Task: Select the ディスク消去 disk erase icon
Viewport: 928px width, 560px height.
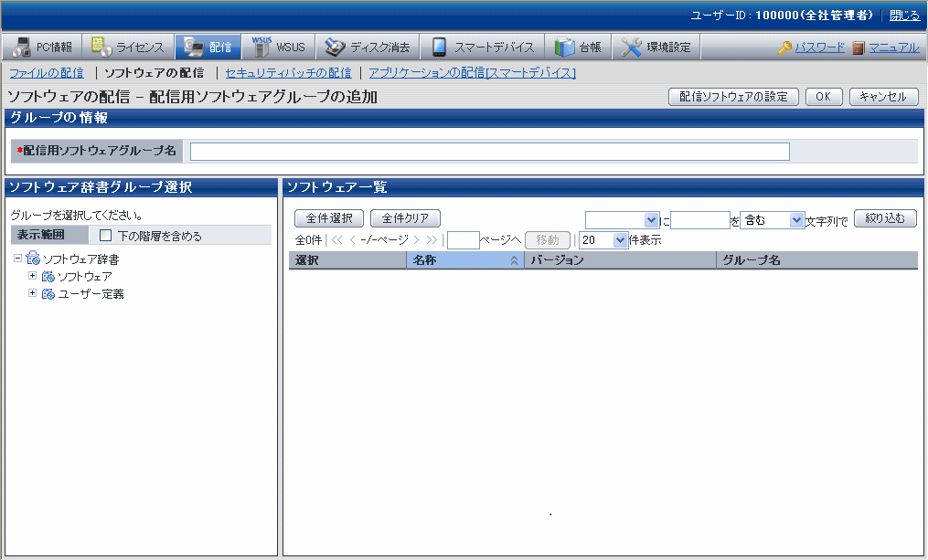Action: [x=335, y=47]
